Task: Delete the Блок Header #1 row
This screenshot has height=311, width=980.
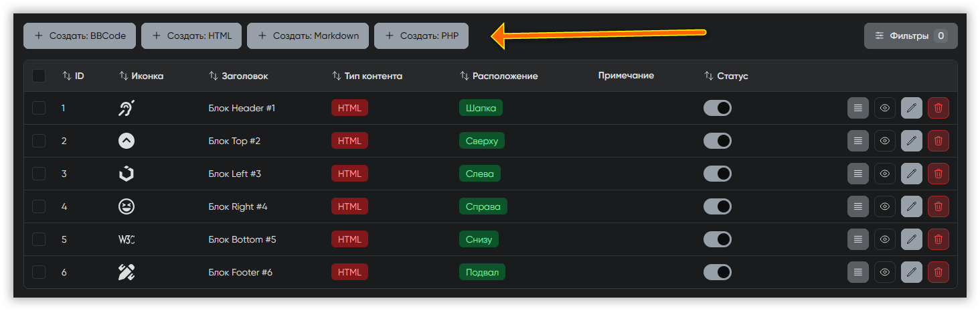Action: pos(938,108)
